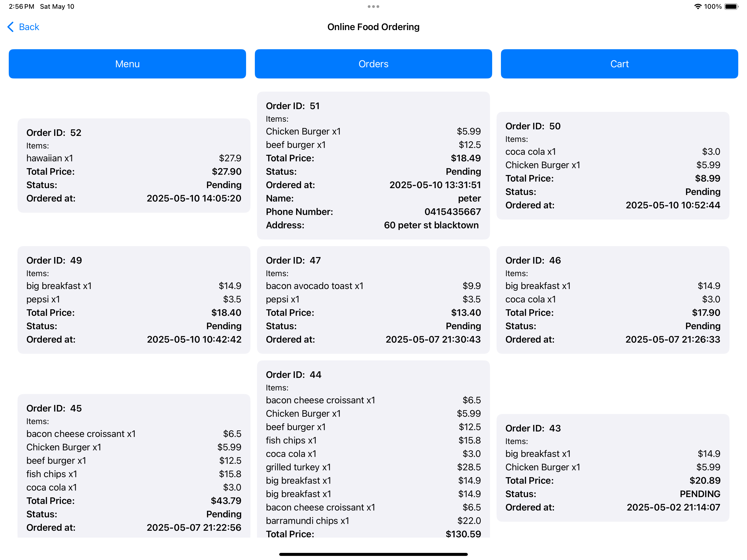Select Chicken Burger x1 in order 43

543,468
